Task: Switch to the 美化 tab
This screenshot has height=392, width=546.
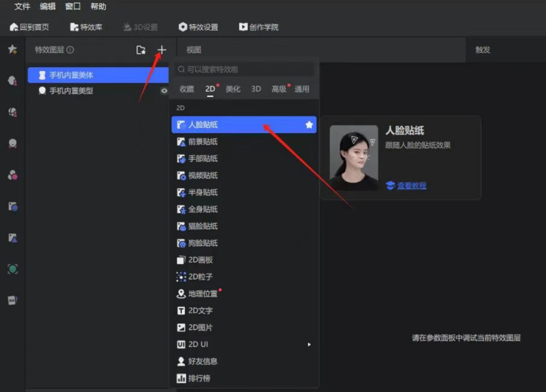Action: (233, 89)
